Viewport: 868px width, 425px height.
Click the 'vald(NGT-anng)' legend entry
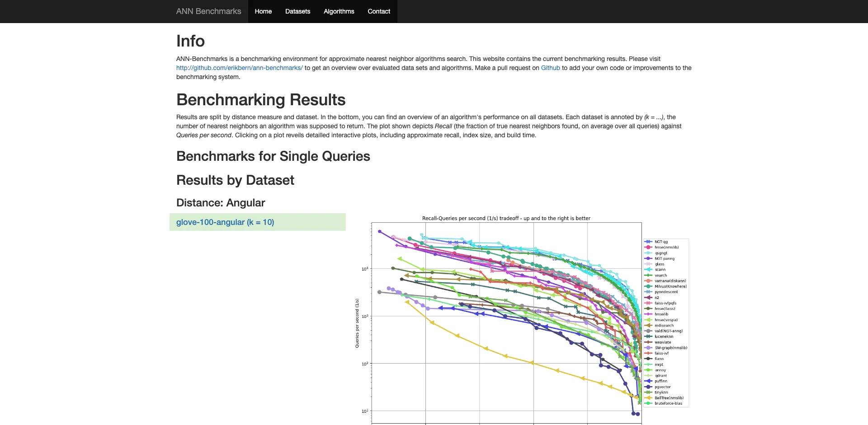point(669,331)
